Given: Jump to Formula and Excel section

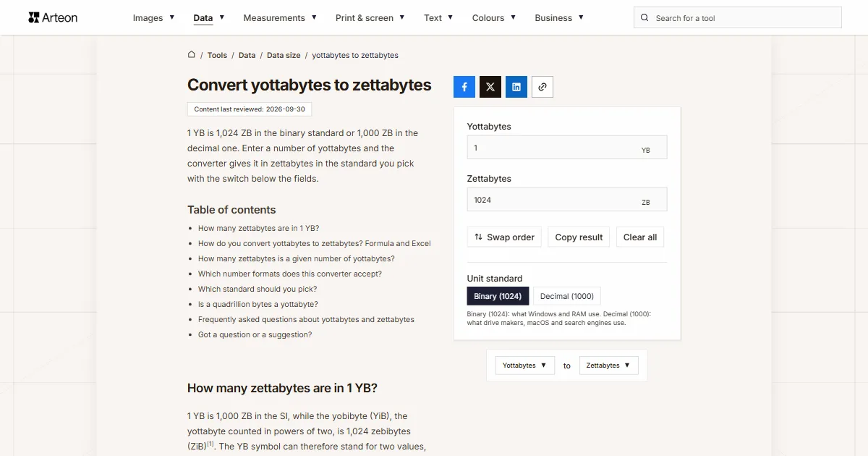Looking at the screenshot, I should [x=315, y=243].
